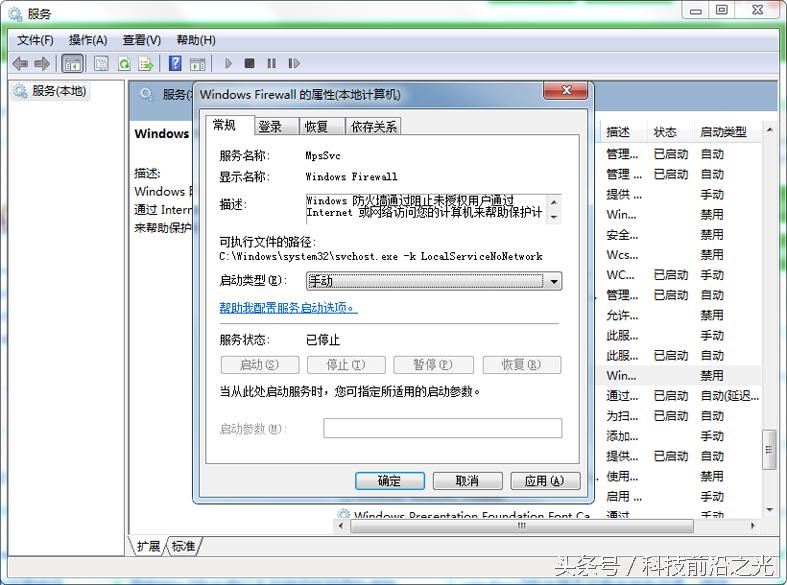Open the Help question mark icon

[x=175, y=64]
